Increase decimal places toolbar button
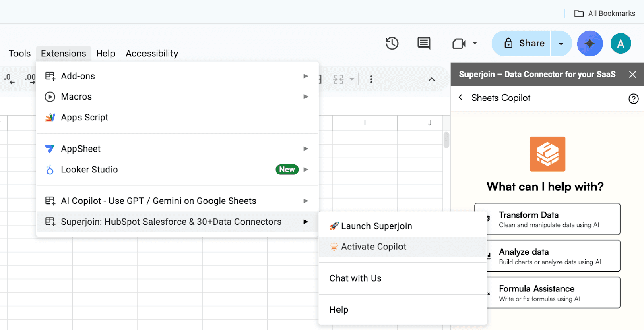The width and height of the screenshot is (644, 330). coord(30,79)
